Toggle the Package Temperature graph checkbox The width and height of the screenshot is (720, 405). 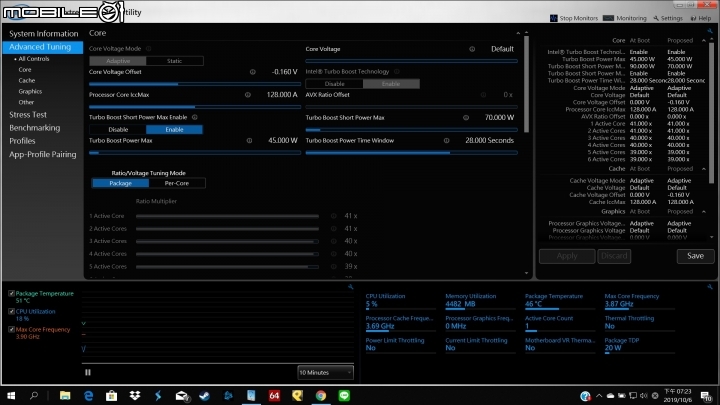(11, 293)
